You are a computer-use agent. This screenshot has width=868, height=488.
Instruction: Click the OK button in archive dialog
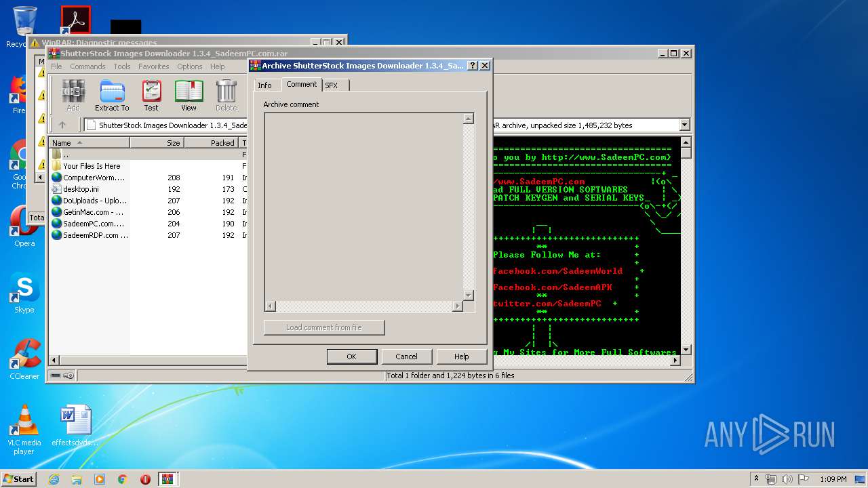click(351, 357)
